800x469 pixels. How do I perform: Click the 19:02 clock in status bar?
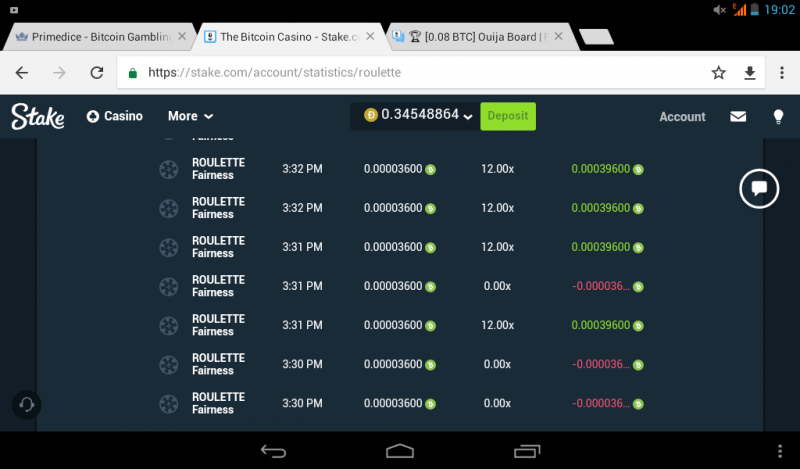(780, 10)
